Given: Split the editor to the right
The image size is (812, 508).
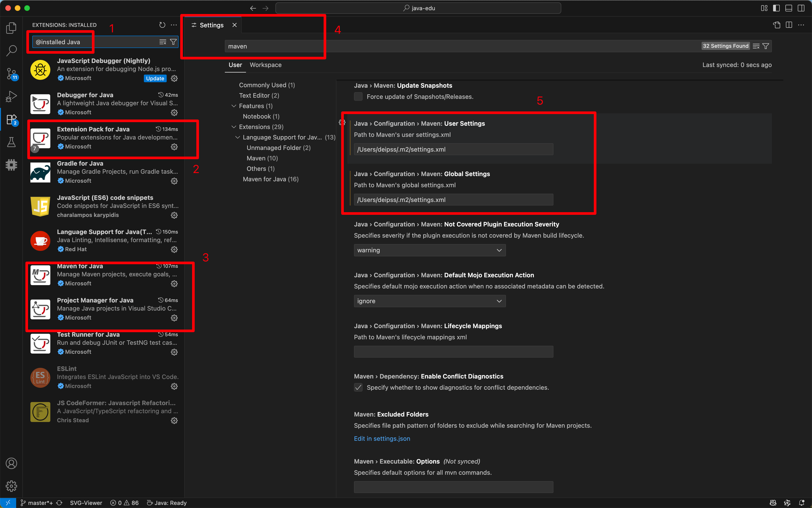Looking at the screenshot, I should (x=789, y=25).
